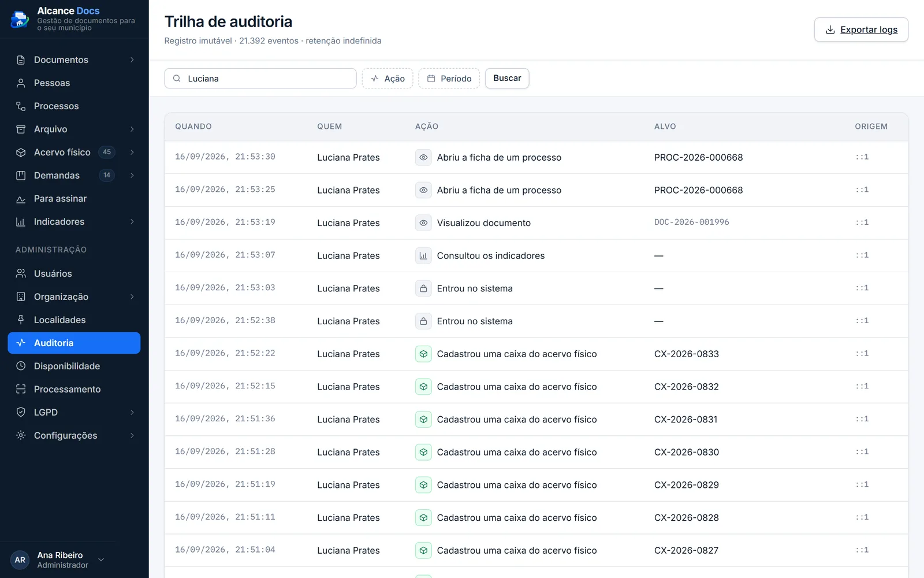Image resolution: width=924 pixels, height=578 pixels.
Task: Open the Período date filter
Action: pyautogui.click(x=449, y=79)
